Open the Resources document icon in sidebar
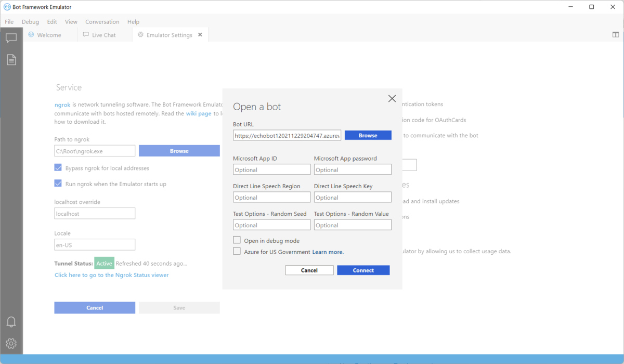The image size is (624, 364). tap(11, 60)
